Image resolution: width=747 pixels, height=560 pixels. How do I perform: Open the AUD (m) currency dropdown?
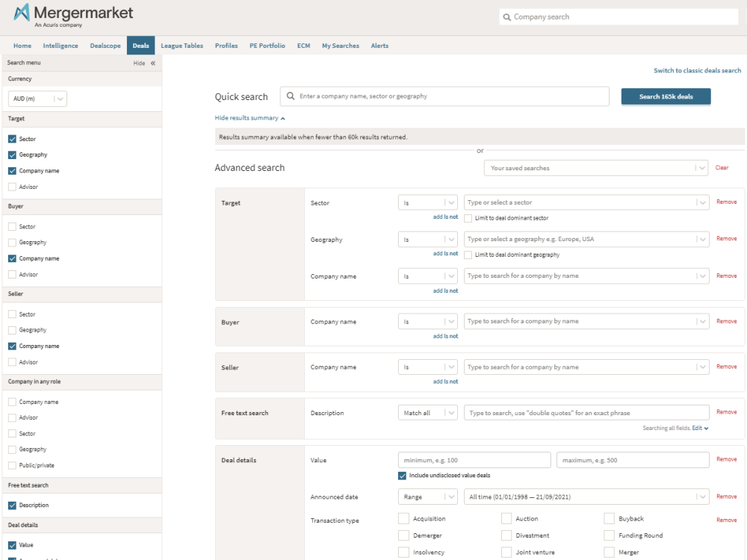pos(37,99)
